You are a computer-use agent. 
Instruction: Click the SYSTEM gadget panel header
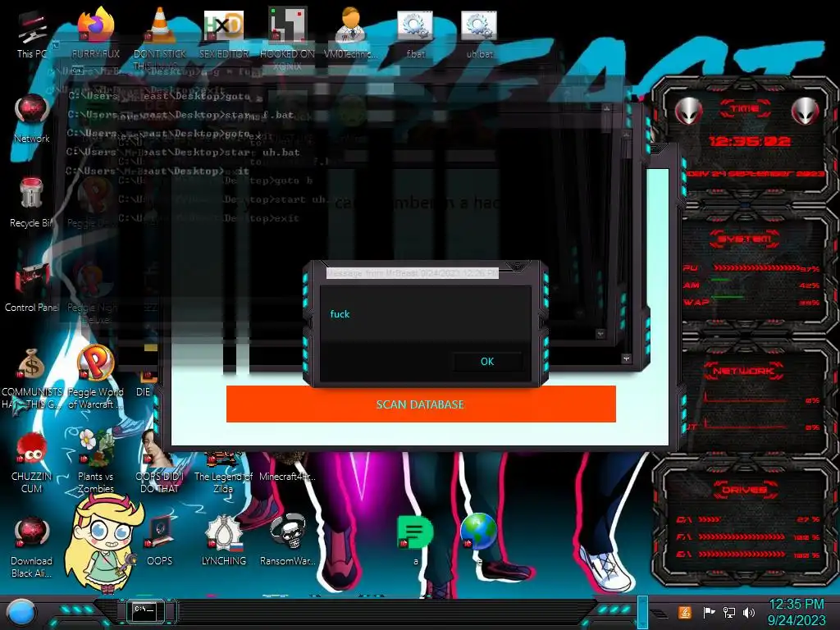tap(745, 239)
